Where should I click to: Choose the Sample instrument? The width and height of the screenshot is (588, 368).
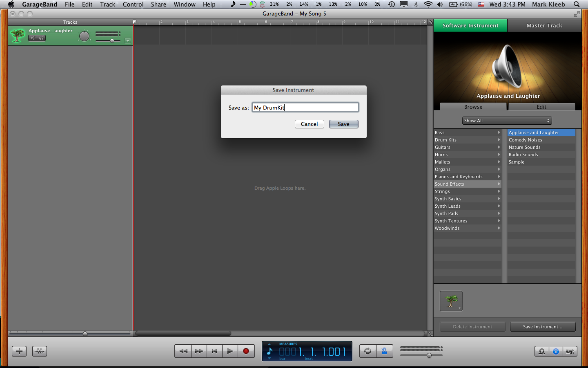(x=541, y=162)
